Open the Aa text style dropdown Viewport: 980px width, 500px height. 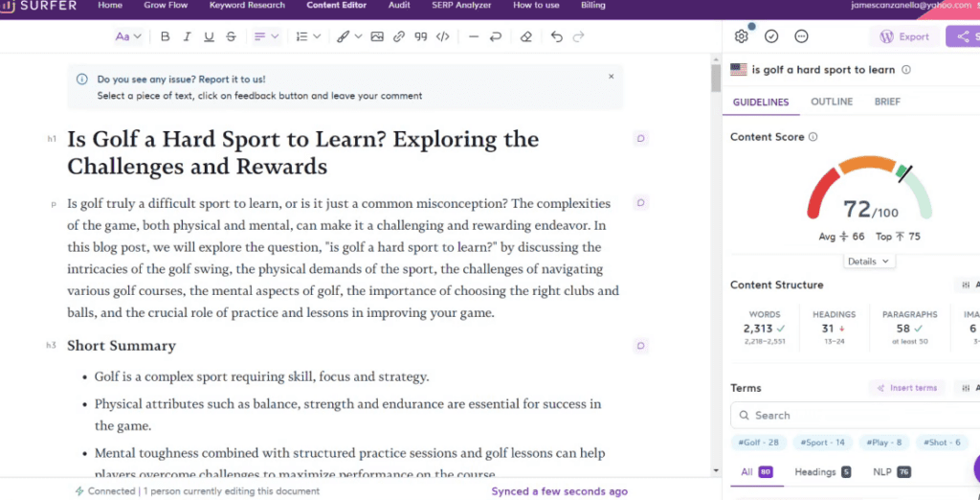tap(127, 37)
